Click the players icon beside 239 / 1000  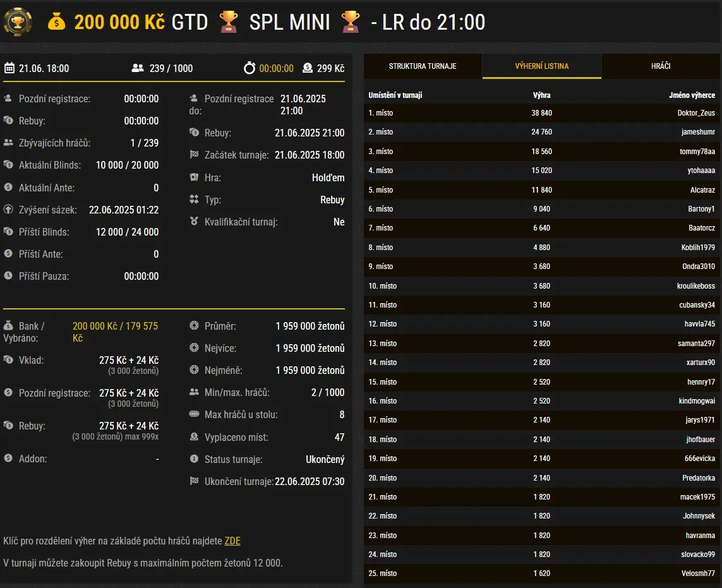(137, 68)
